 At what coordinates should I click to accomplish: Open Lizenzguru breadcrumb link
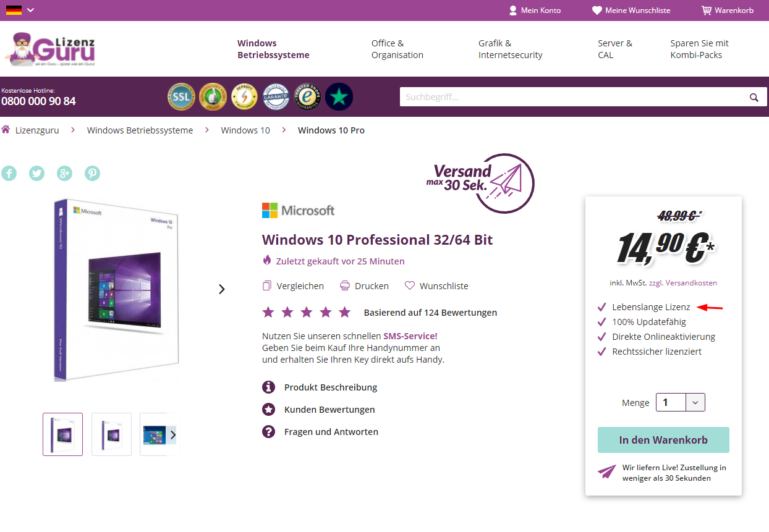pyautogui.click(x=37, y=130)
